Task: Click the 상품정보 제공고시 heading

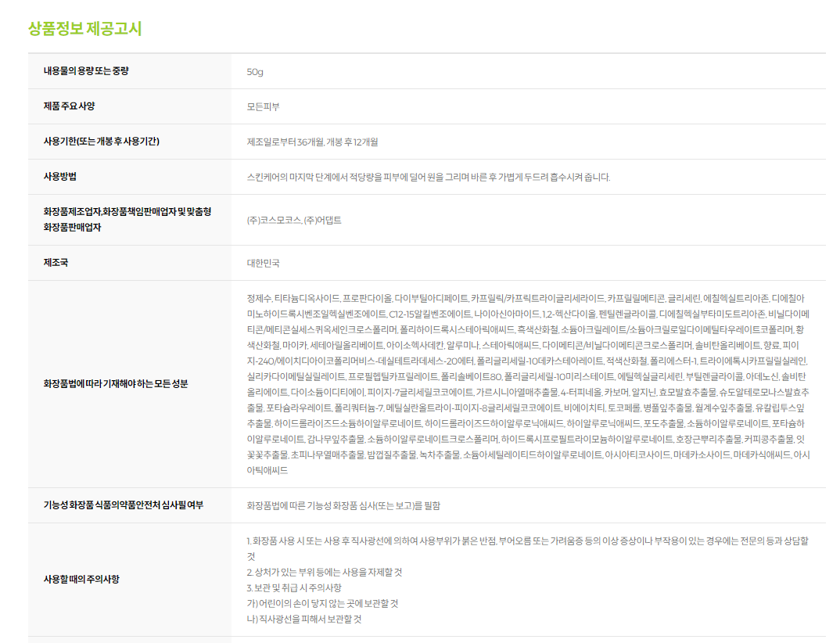Action: point(84,29)
